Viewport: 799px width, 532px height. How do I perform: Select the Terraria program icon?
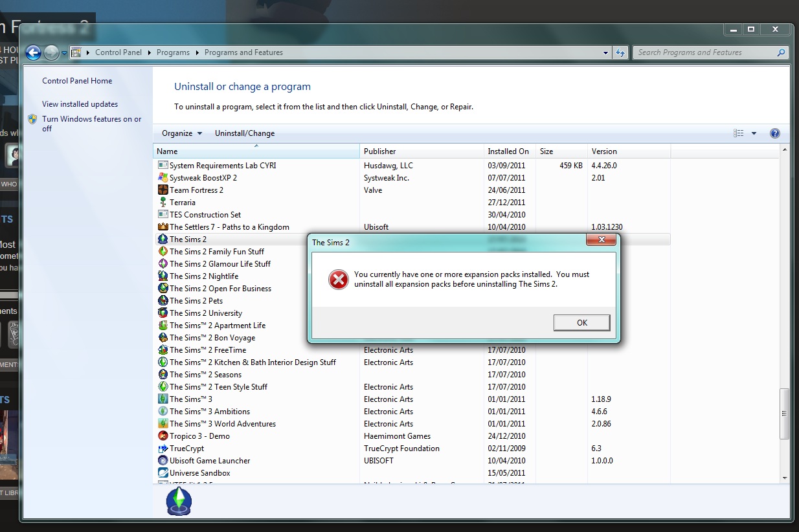(x=163, y=203)
